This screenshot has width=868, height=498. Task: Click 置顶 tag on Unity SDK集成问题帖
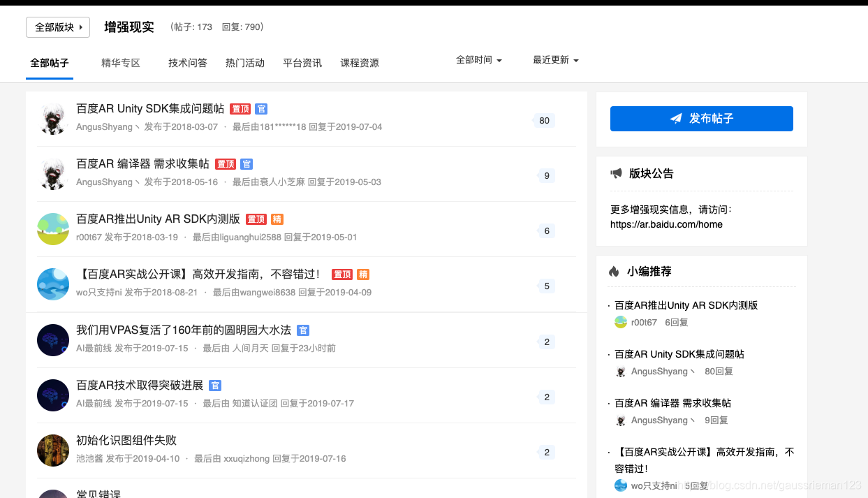(240, 109)
